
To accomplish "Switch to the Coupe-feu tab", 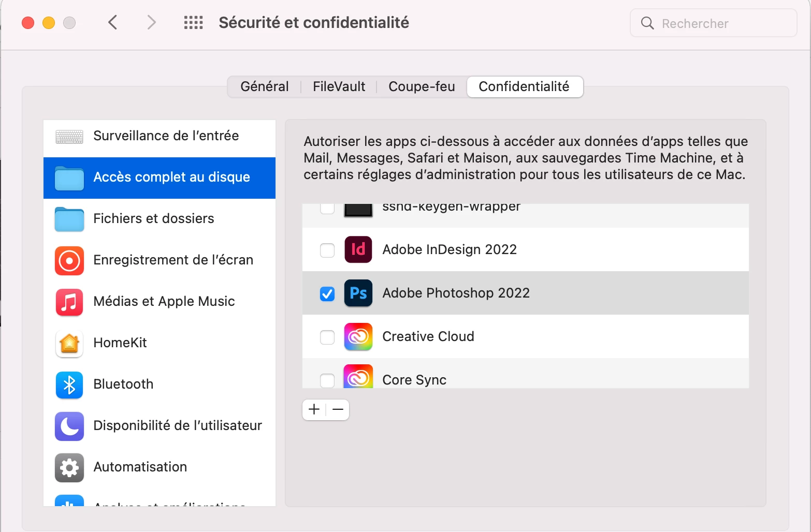I will (x=422, y=86).
